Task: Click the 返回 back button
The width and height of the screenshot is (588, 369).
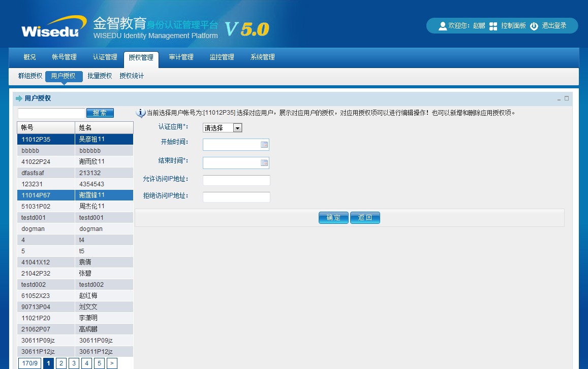Action: [365, 218]
